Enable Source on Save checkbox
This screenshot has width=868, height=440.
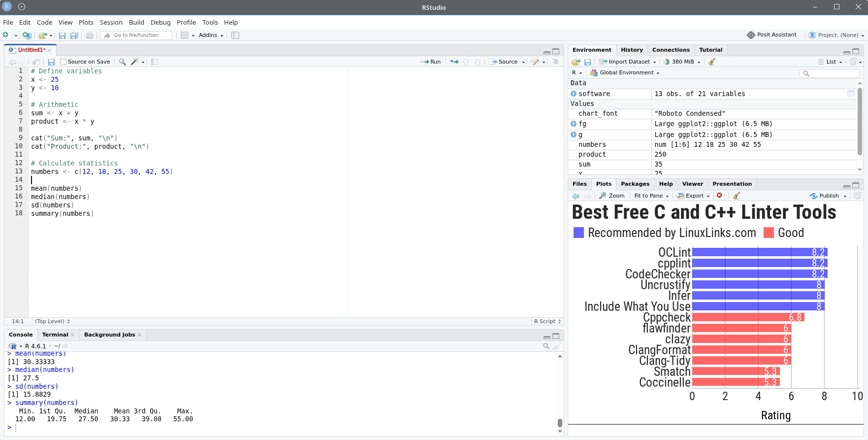[63, 62]
